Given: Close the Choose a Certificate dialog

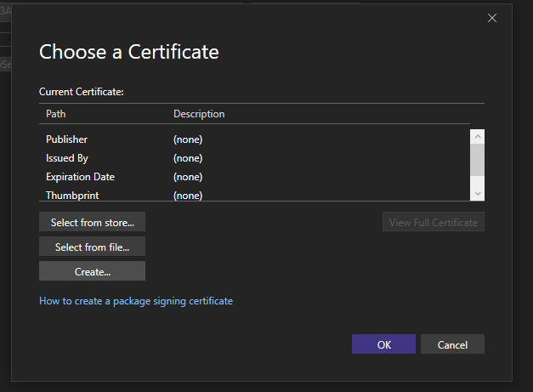Looking at the screenshot, I should click(491, 18).
